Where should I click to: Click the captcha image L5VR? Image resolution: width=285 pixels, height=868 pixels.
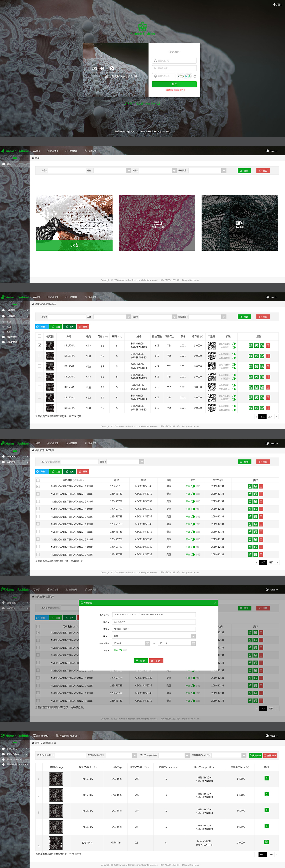click(184, 77)
